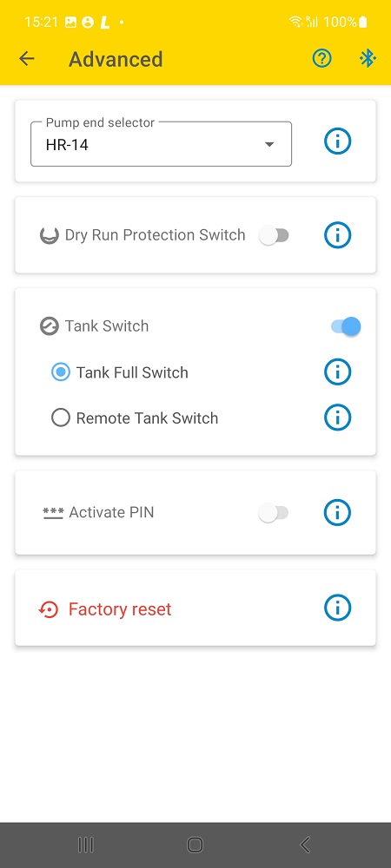Image resolution: width=391 pixels, height=868 pixels.
Task: Go back using the header arrow
Action: click(27, 59)
